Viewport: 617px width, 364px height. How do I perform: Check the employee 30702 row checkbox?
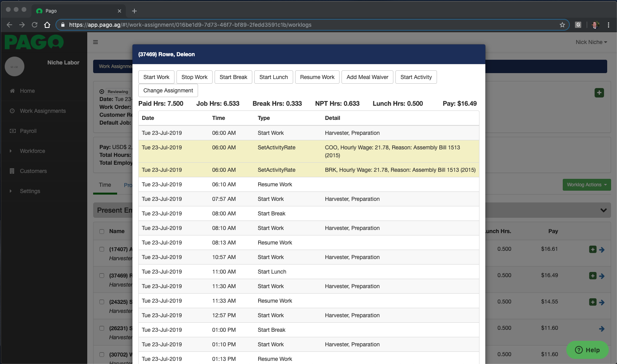pyautogui.click(x=102, y=355)
